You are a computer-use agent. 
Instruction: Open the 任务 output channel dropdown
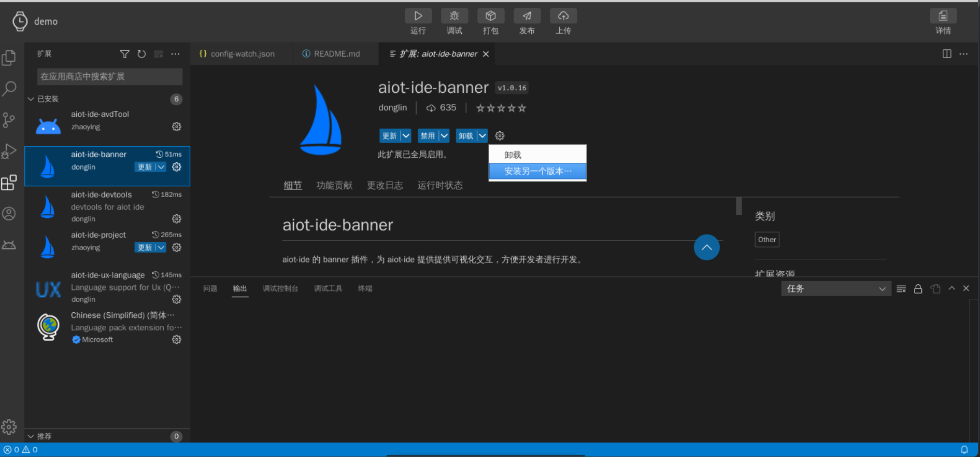[836, 289]
